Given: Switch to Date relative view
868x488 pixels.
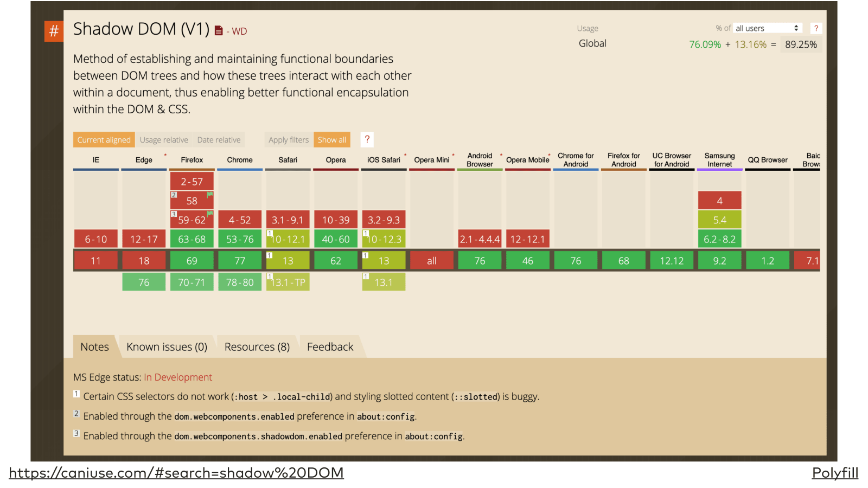Looking at the screenshot, I should 219,140.
